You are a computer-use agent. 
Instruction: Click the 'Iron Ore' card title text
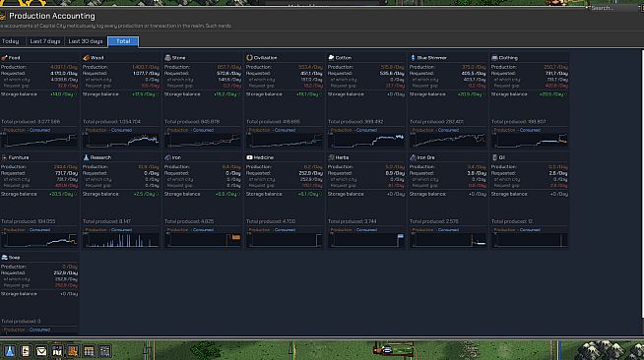pos(425,157)
